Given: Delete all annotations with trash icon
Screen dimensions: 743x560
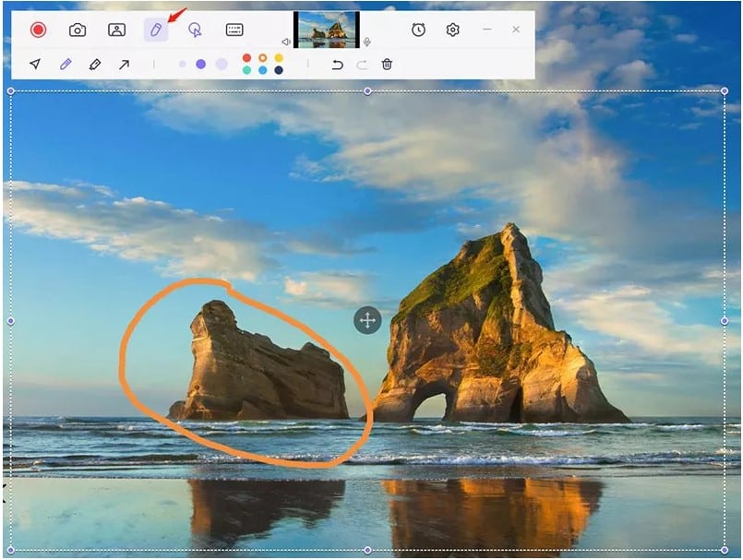Looking at the screenshot, I should (x=387, y=65).
